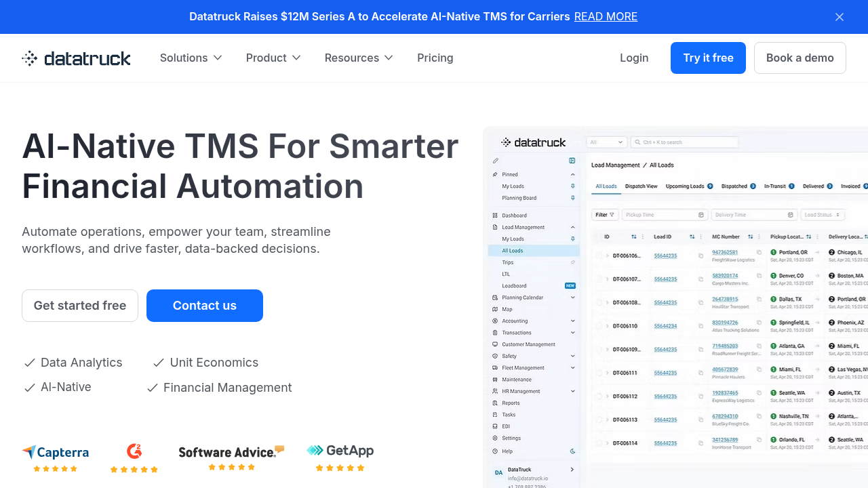Click the Customer Management sidebar icon
Screen dimensions: 868x488
pyautogui.click(x=495, y=344)
